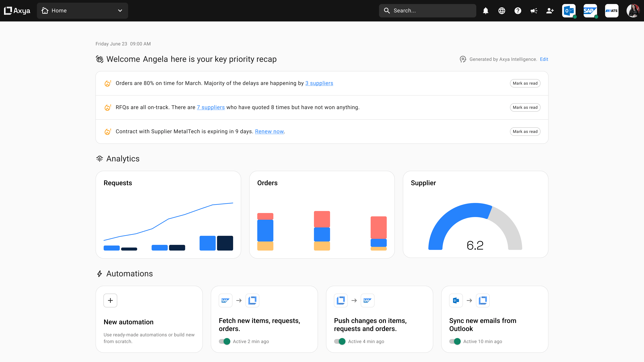Click the globe language icon

click(501, 11)
